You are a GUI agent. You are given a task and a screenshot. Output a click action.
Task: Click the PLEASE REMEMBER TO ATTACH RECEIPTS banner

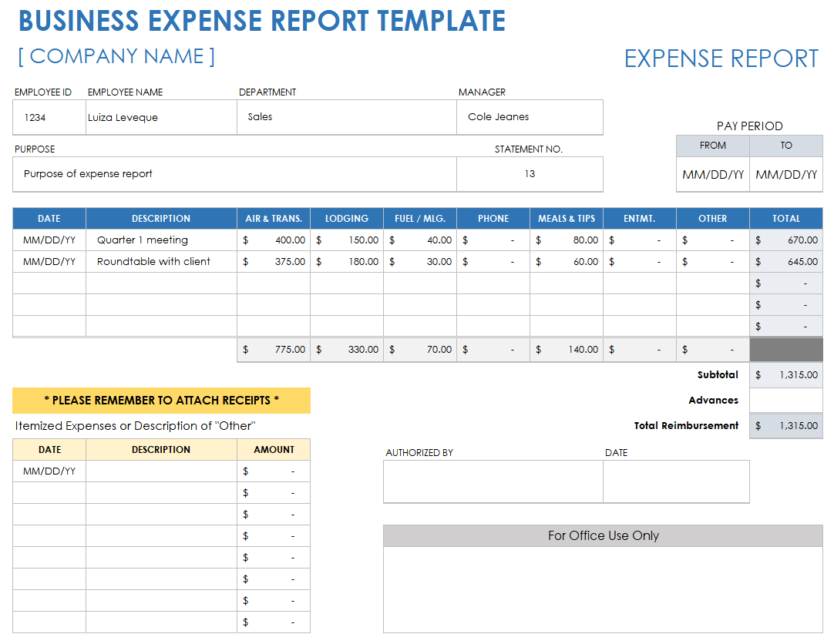pyautogui.click(x=160, y=401)
